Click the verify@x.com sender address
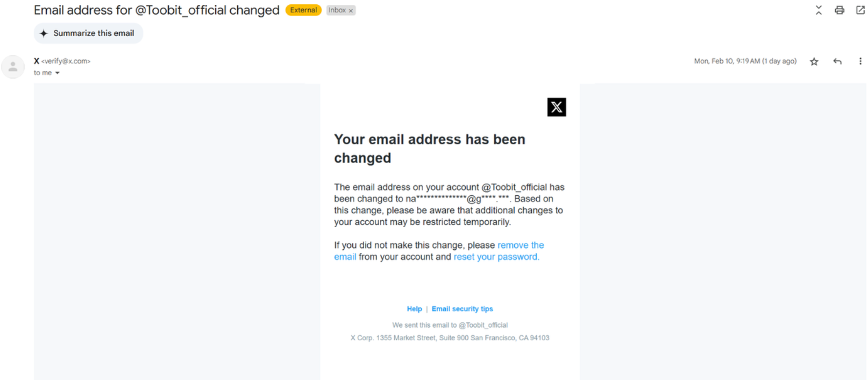 click(66, 61)
